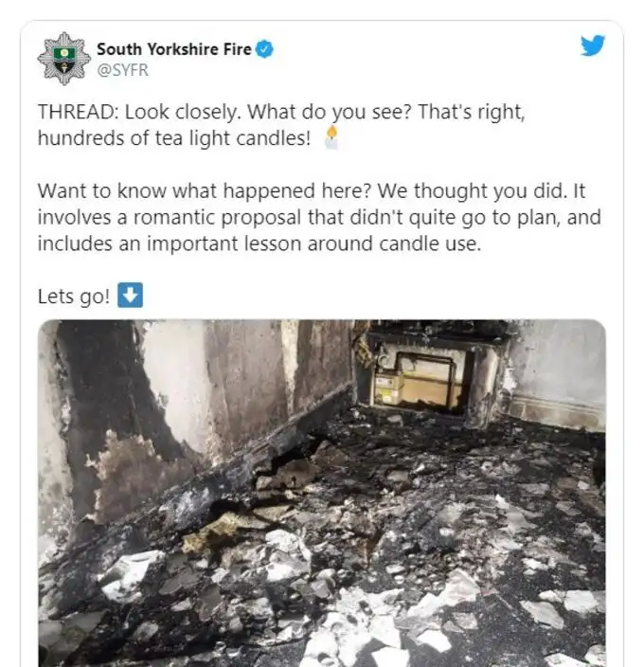Open the burnt room photo attachment
This screenshot has width=644, height=667.
pos(322,493)
